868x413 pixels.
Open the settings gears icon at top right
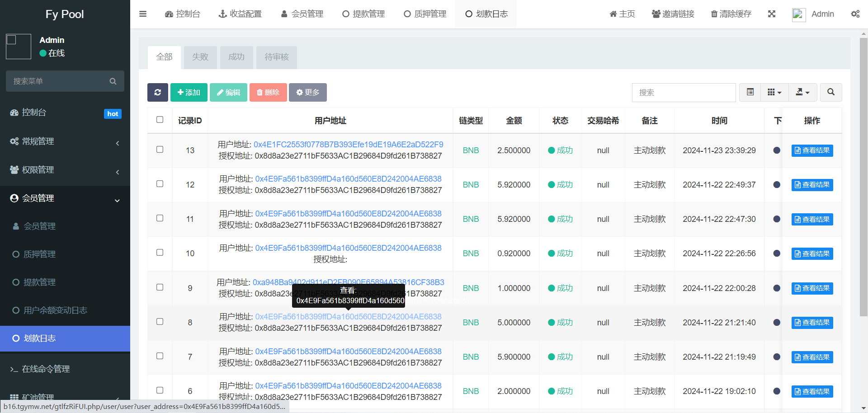[x=855, y=14]
